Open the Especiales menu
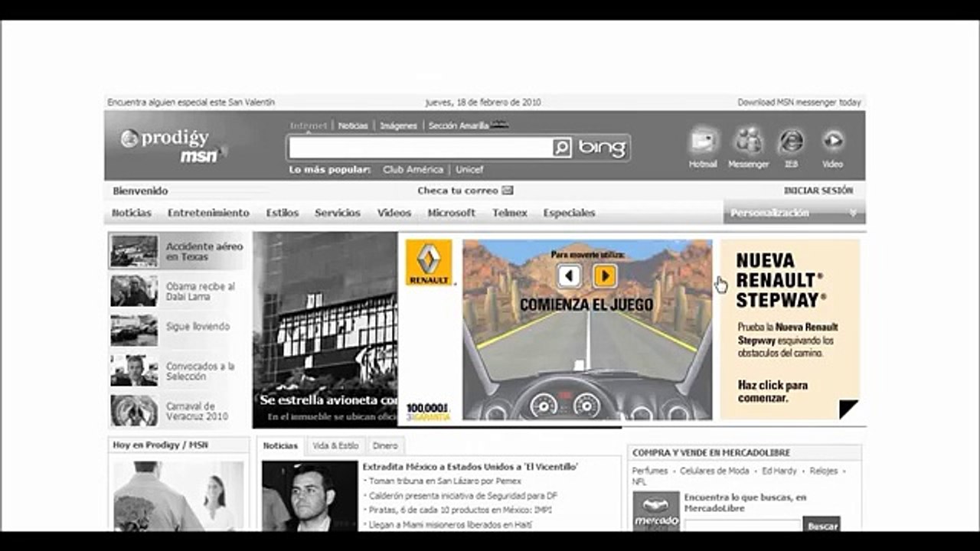The image size is (980, 551). 569,213
